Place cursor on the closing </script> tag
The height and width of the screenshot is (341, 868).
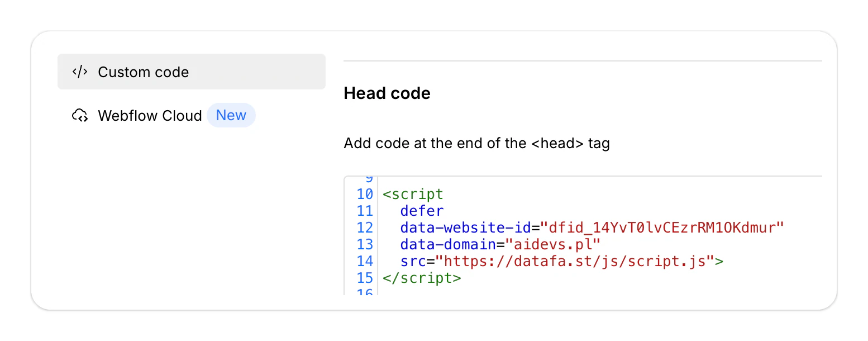pos(422,278)
